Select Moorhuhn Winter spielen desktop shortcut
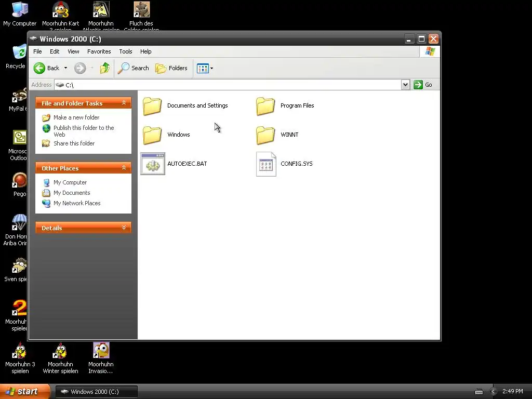The width and height of the screenshot is (532, 399). pos(60,351)
